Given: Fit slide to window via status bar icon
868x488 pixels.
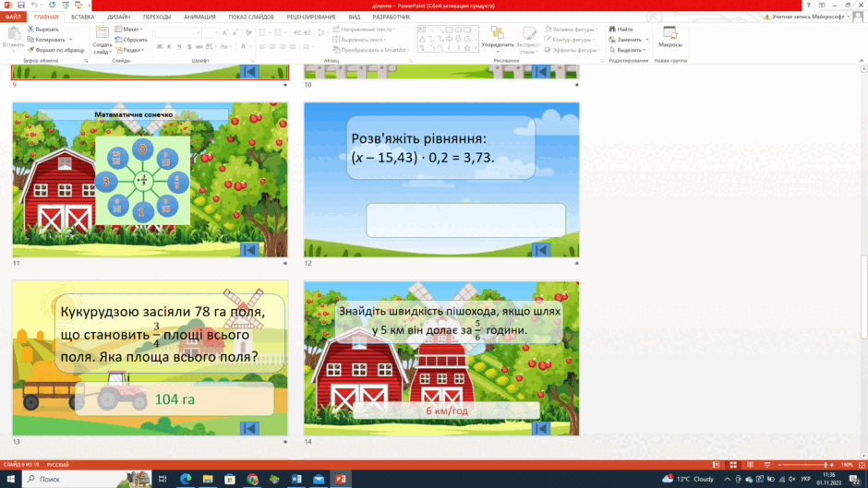Looking at the screenshot, I should tap(862, 465).
